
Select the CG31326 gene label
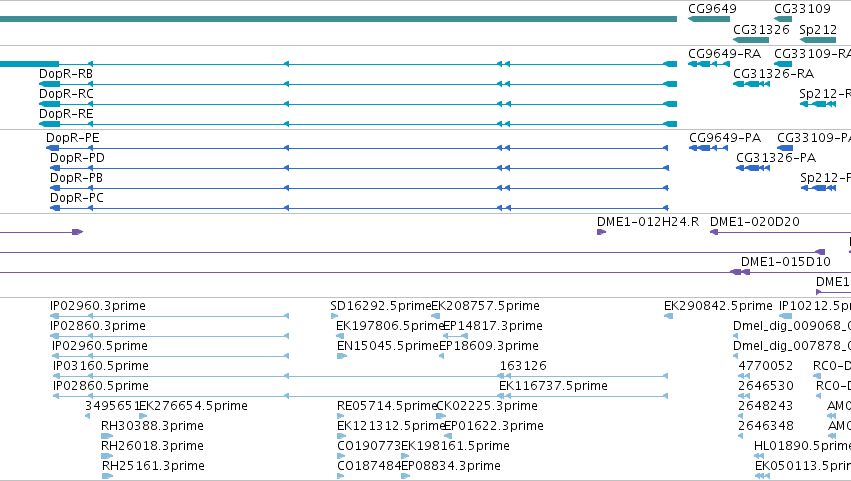click(761, 30)
